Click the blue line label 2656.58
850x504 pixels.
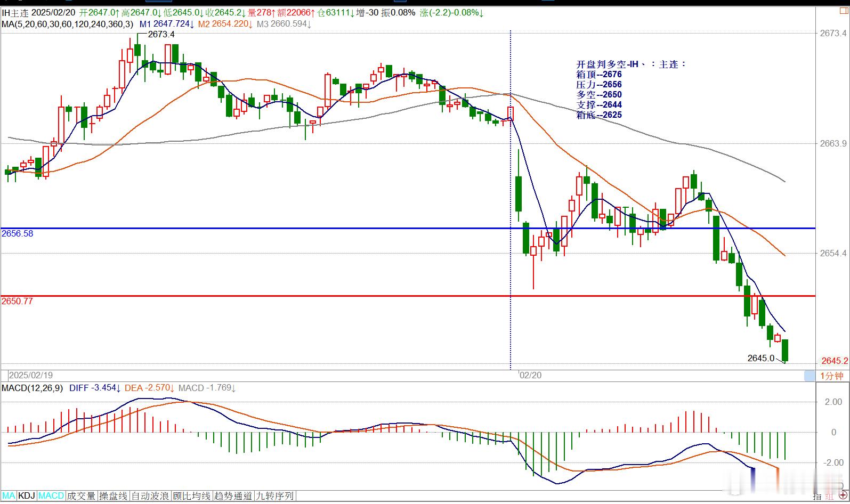click(17, 233)
